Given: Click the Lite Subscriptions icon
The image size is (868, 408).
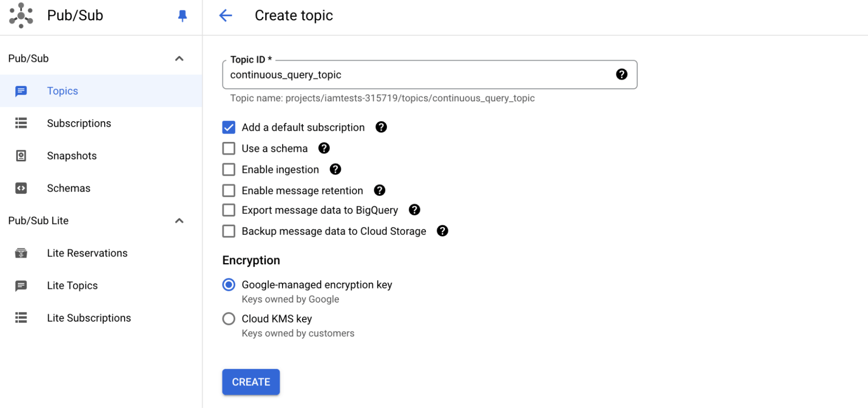Looking at the screenshot, I should click(x=21, y=318).
